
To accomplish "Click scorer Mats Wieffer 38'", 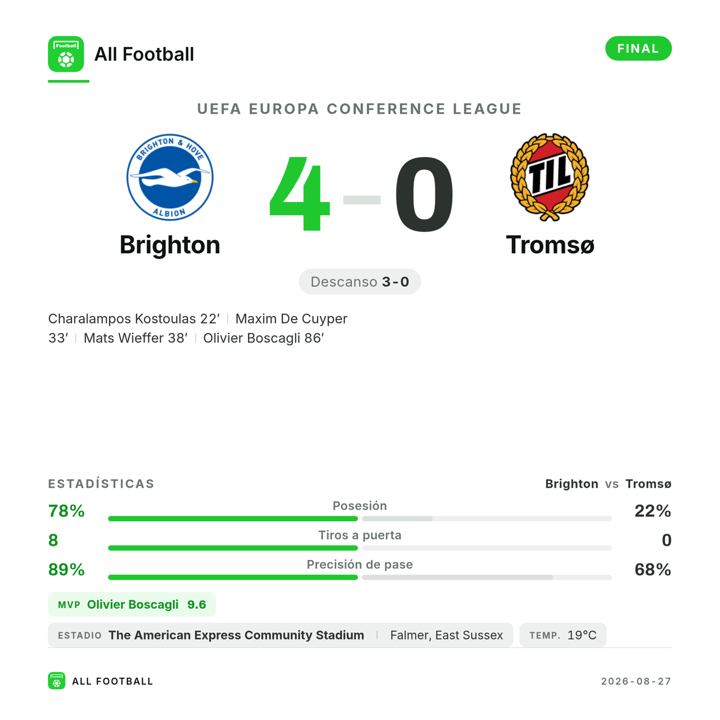I will [135, 338].
